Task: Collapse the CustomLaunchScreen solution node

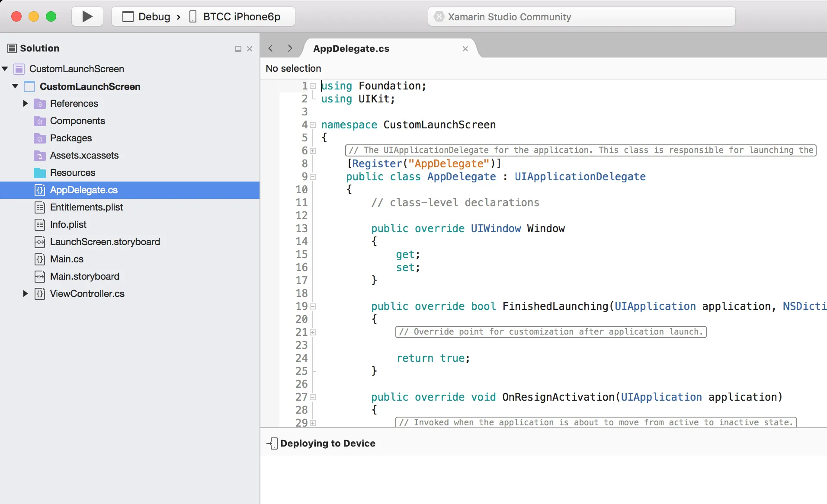Action: (x=5, y=69)
